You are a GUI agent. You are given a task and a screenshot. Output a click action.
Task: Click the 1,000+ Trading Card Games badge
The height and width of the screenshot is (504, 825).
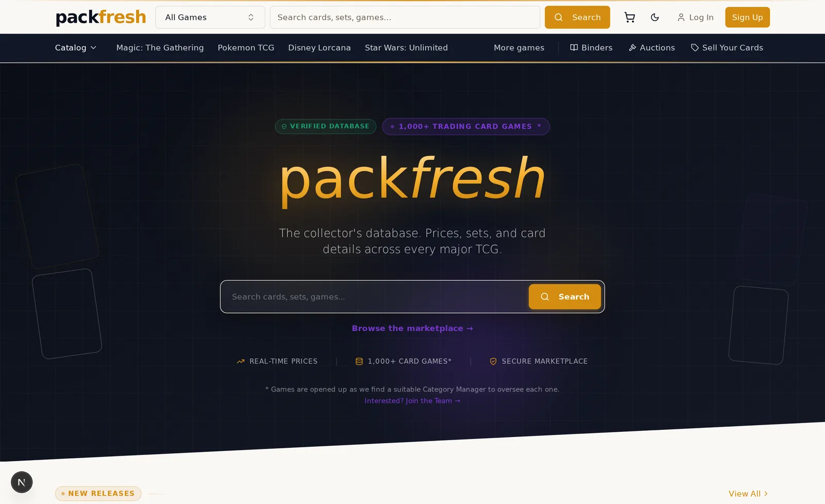tap(466, 127)
